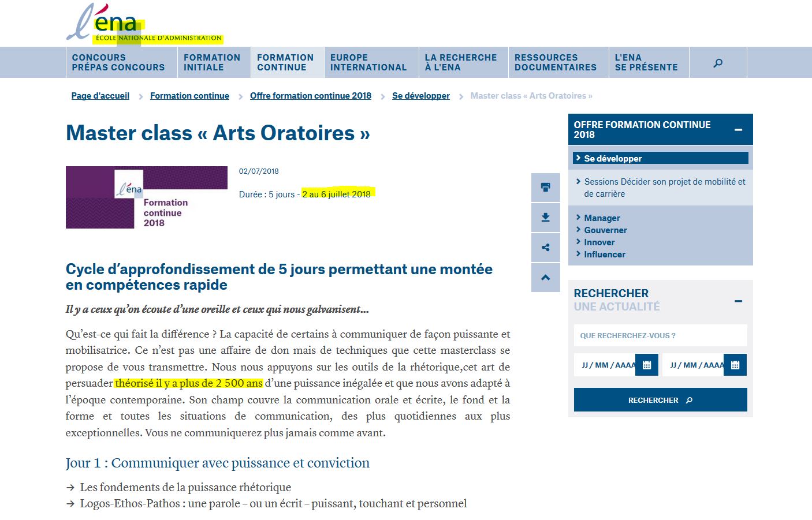Collapse the Rechercher une actualité panel
This screenshot has height=520, width=812.
[x=738, y=301]
